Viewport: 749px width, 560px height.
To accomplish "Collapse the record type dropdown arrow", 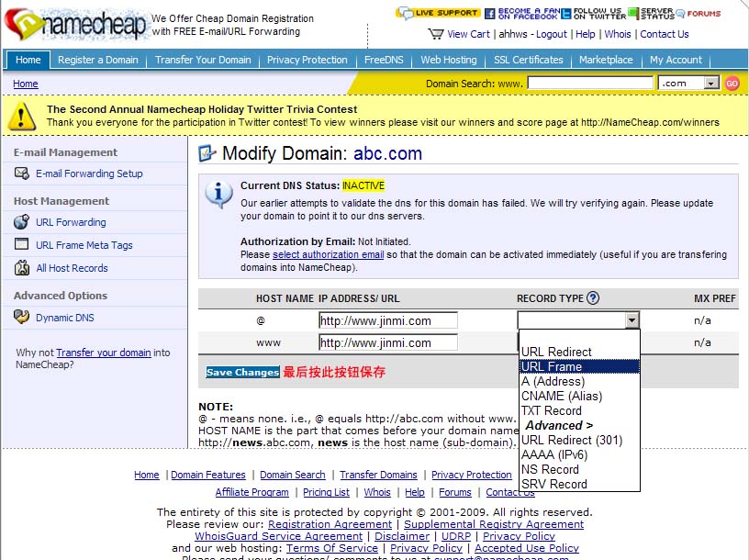I will click(632, 320).
